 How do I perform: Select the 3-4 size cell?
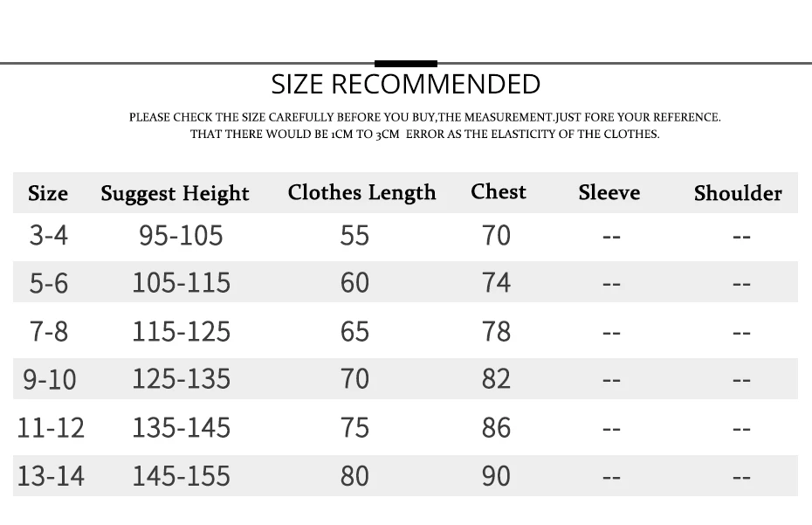[x=49, y=235]
